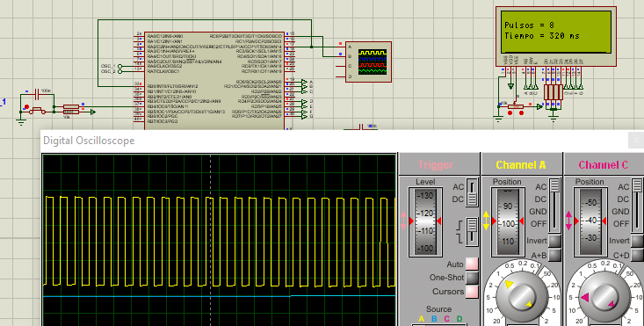Enable One-Shot trigger mode
The image size is (644, 326).
tap(472, 278)
